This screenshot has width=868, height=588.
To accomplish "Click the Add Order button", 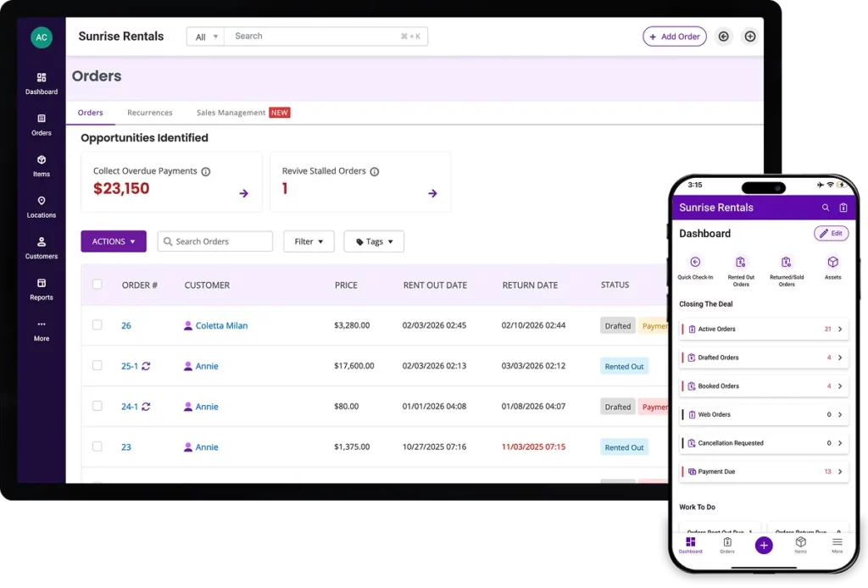I will click(674, 36).
